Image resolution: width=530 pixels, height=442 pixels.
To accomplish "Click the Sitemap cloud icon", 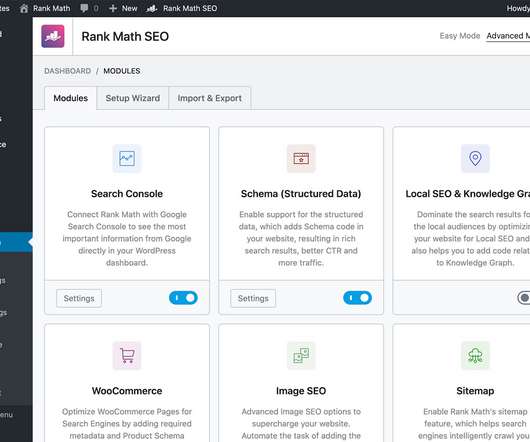I will 475,355.
